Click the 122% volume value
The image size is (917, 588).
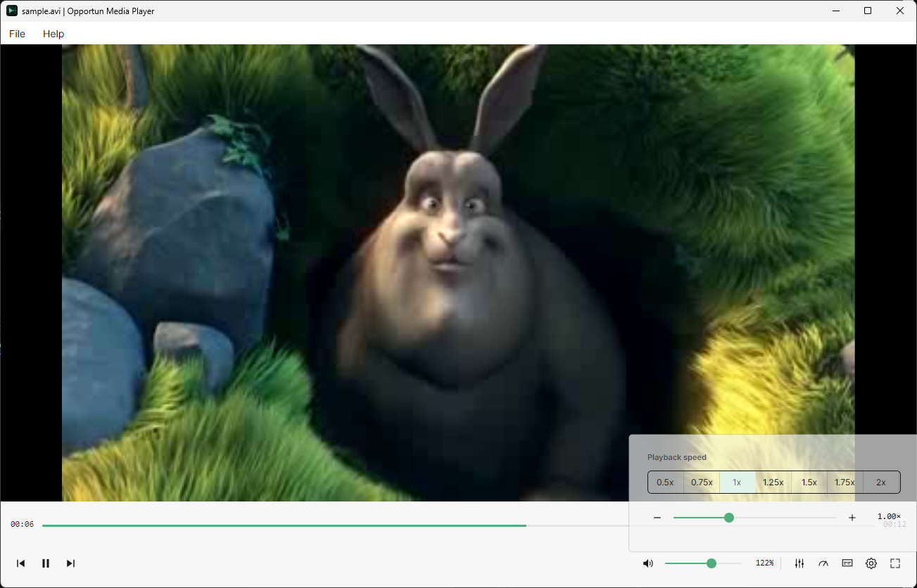(x=765, y=563)
